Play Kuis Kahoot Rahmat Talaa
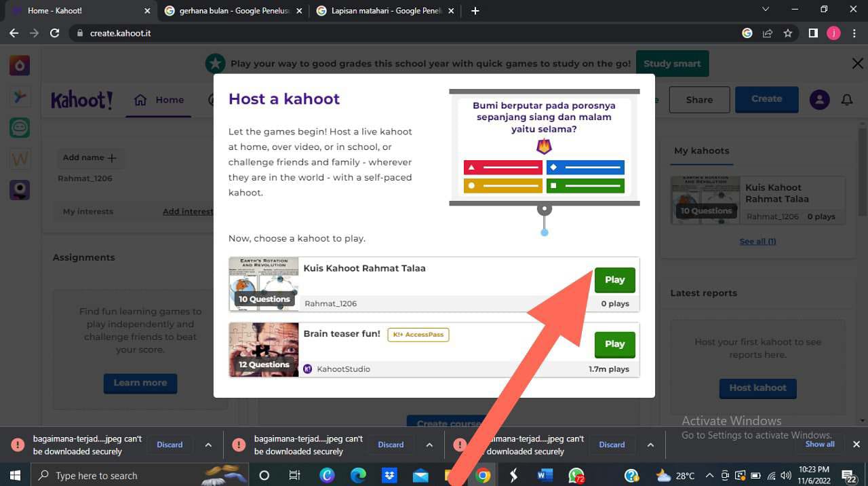868x486 pixels. click(x=615, y=280)
